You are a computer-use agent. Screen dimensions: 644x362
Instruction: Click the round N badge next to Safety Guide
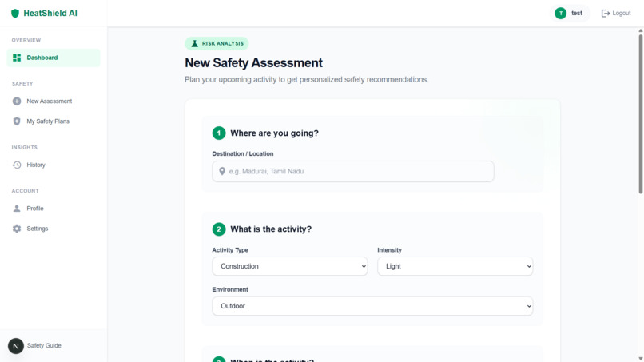16,346
